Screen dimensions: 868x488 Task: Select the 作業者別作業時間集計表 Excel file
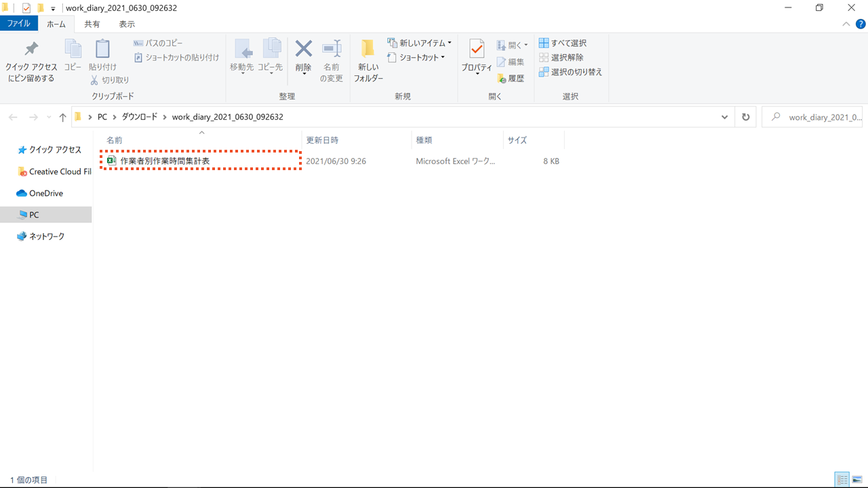pyautogui.click(x=165, y=161)
